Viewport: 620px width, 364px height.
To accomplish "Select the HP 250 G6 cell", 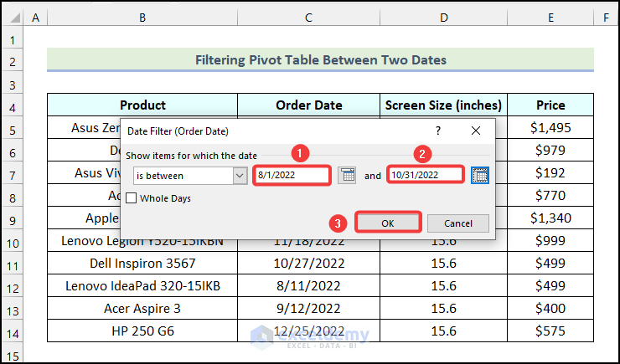I will coord(142,330).
